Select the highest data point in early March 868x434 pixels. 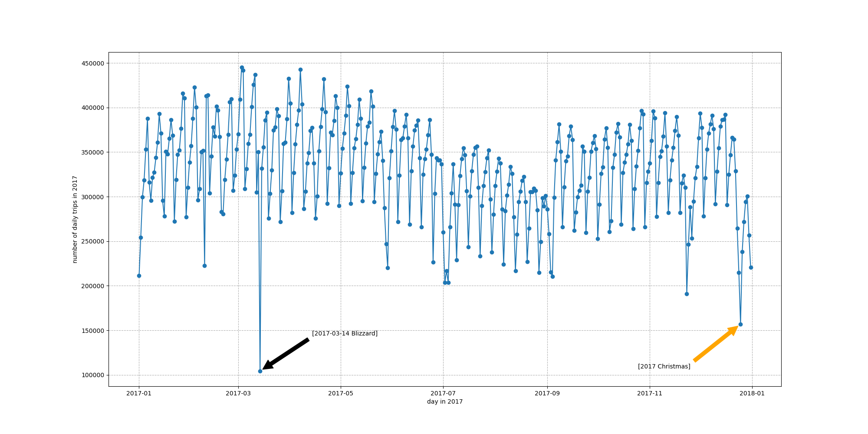(x=242, y=67)
